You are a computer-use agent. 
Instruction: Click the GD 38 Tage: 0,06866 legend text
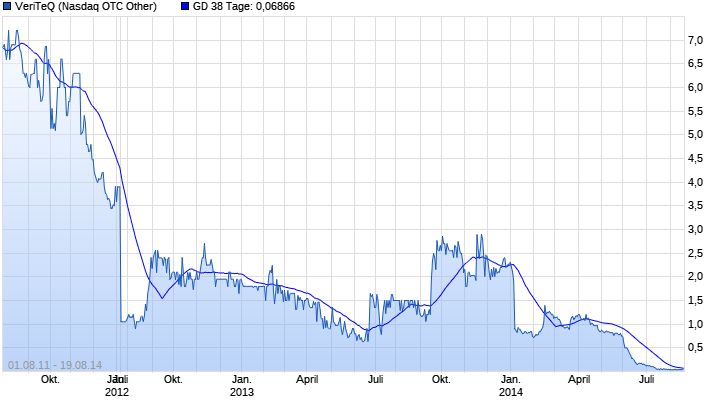(x=244, y=6)
